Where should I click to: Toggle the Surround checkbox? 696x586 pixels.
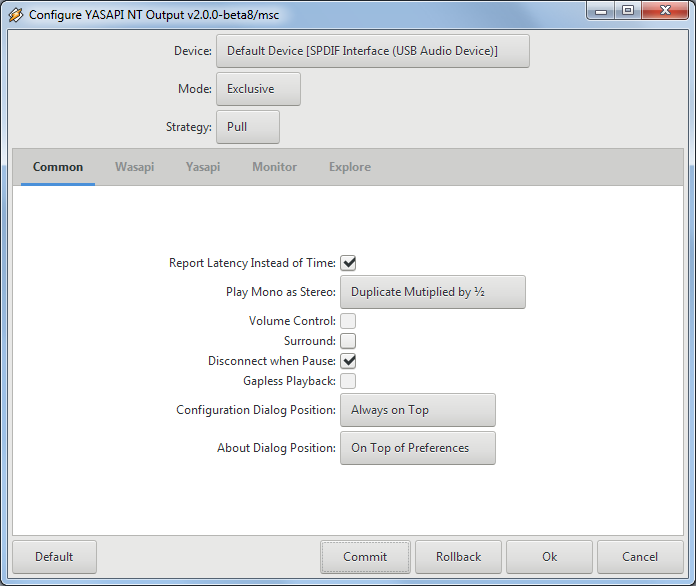348,341
